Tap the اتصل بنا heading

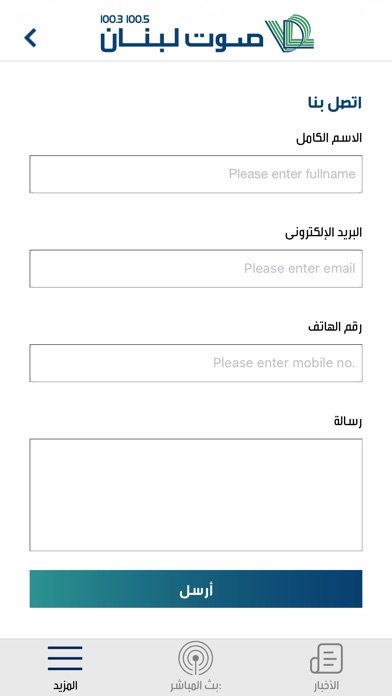tap(335, 103)
